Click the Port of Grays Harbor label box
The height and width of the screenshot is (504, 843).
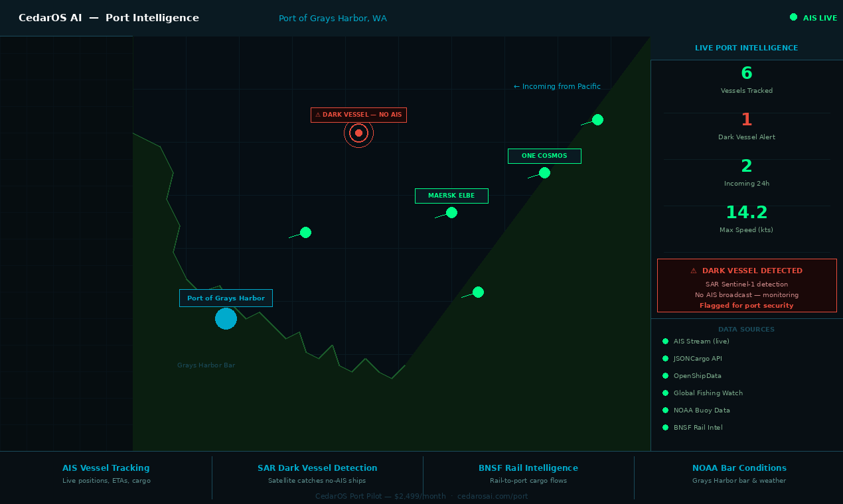[x=226, y=298]
